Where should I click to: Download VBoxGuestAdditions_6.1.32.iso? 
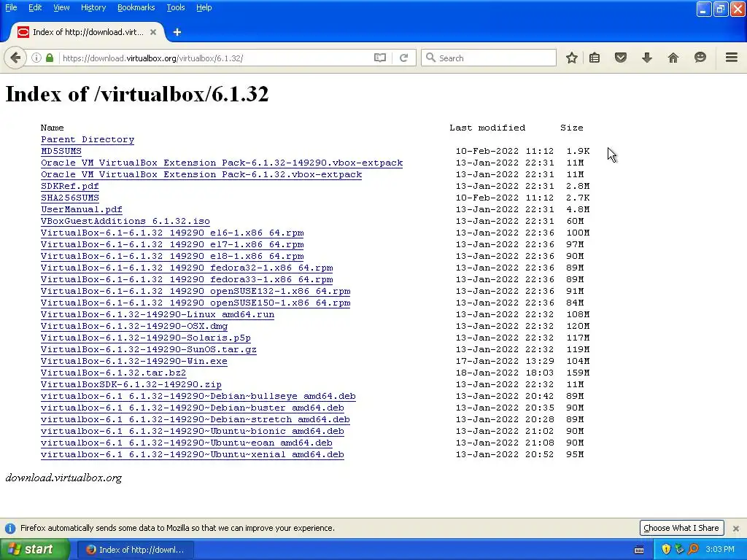pos(125,221)
